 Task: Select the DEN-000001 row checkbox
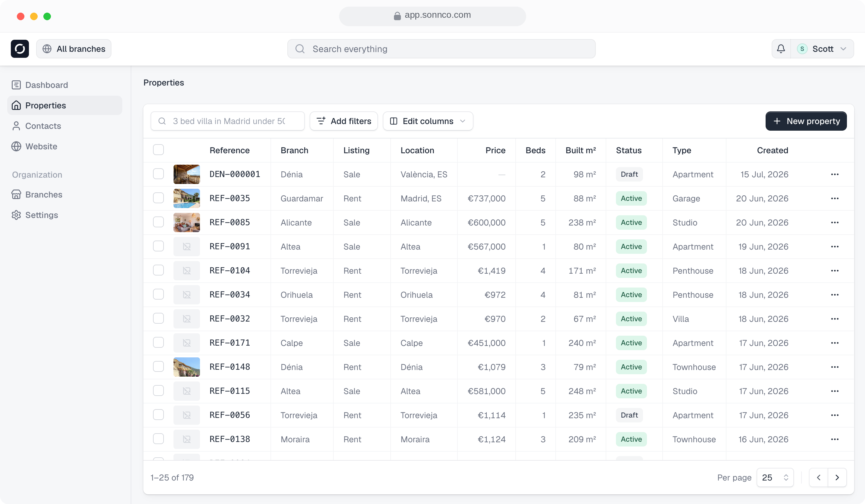(x=158, y=174)
